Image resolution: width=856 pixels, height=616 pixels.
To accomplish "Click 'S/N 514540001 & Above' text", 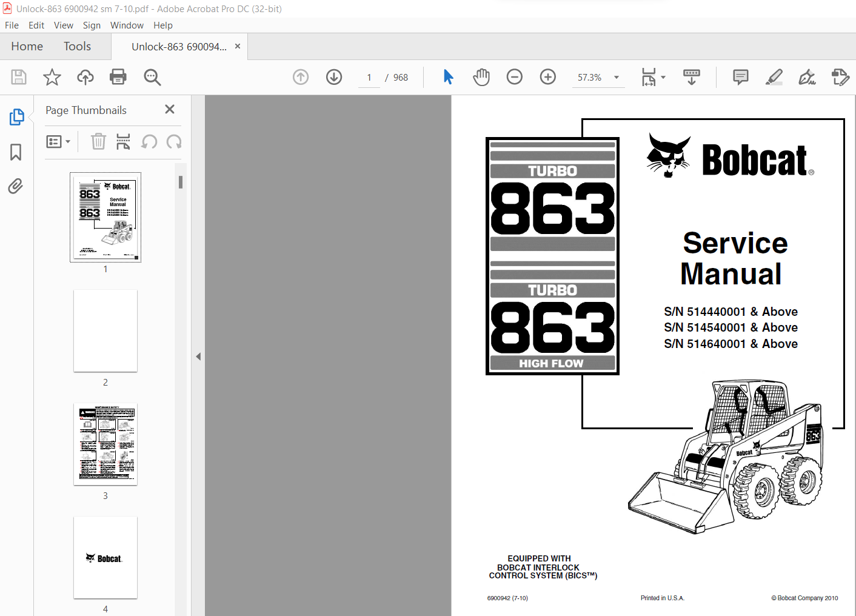I will tap(731, 327).
